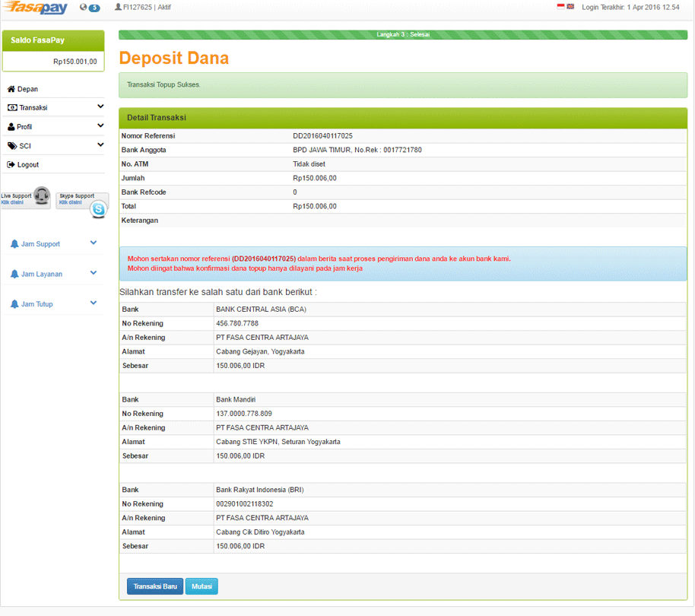Viewport: 695px width, 616px height.
Task: Click the Transaksi Baru button
Action: click(155, 586)
